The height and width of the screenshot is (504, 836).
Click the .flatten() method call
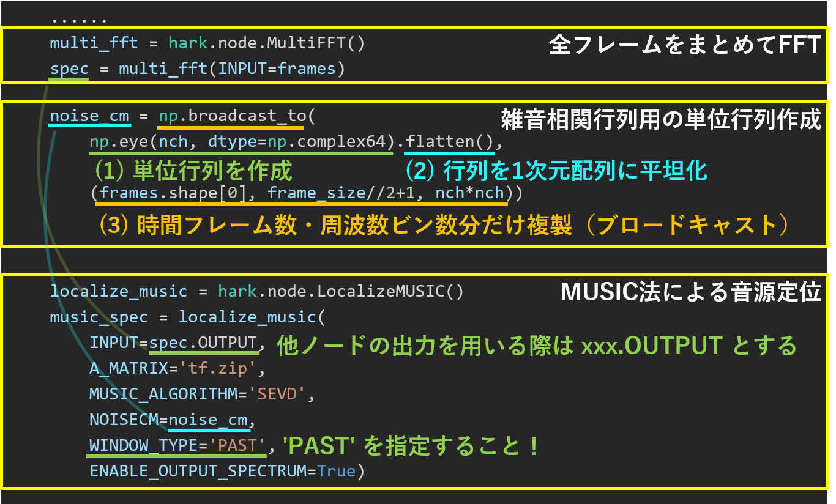450,142
